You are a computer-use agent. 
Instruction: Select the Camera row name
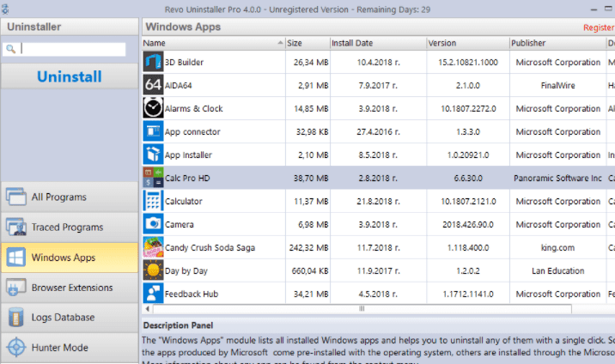pos(180,225)
